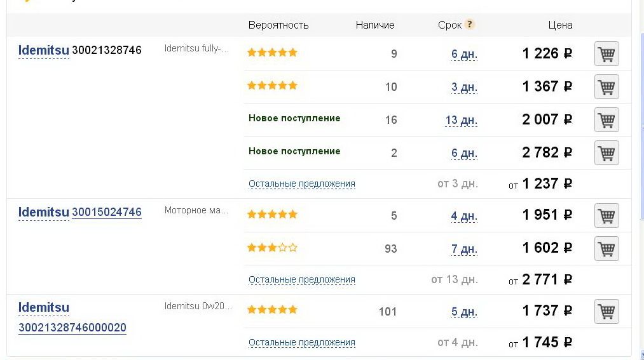
Task: Open part number 30015024746 link
Action: (x=107, y=213)
